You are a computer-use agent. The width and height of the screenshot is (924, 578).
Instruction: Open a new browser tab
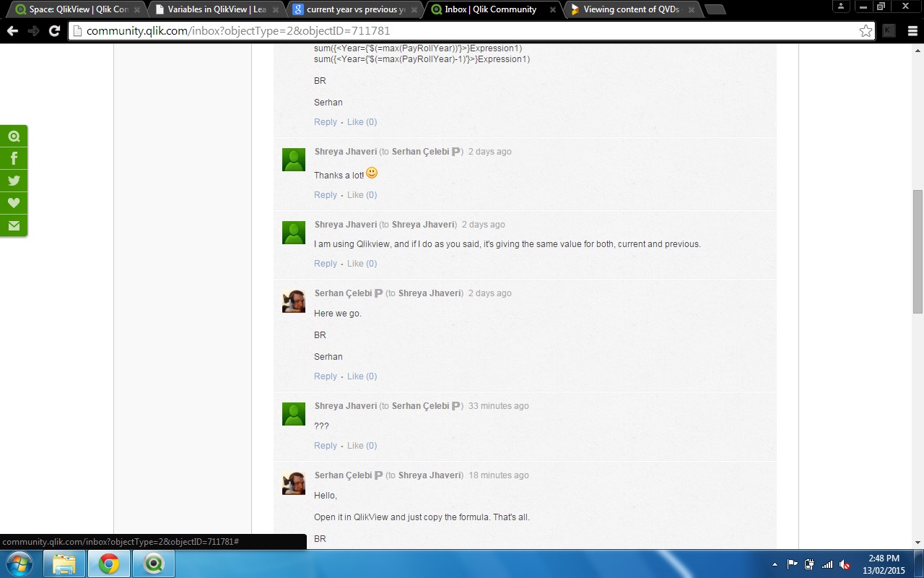click(715, 9)
